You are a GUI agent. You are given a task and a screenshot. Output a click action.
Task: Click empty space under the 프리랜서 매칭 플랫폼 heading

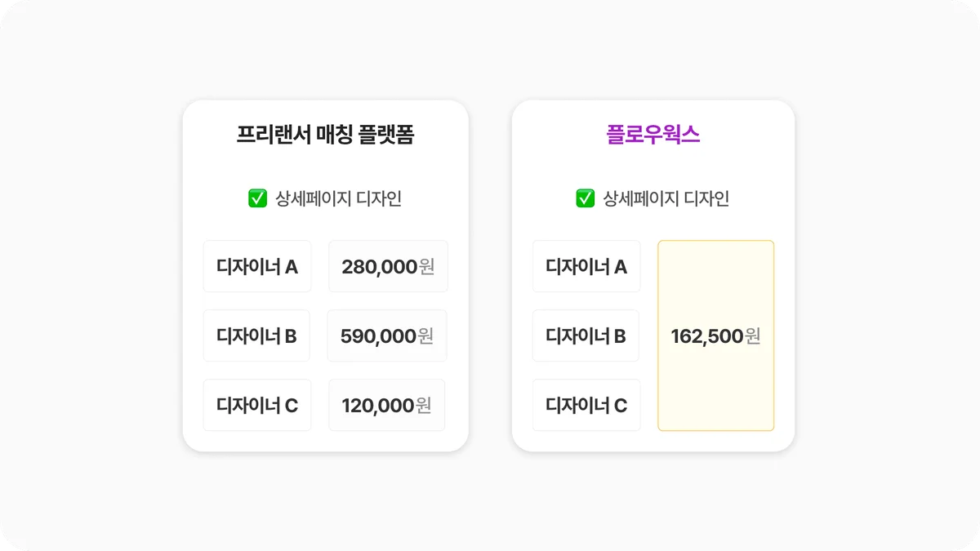pos(325,167)
